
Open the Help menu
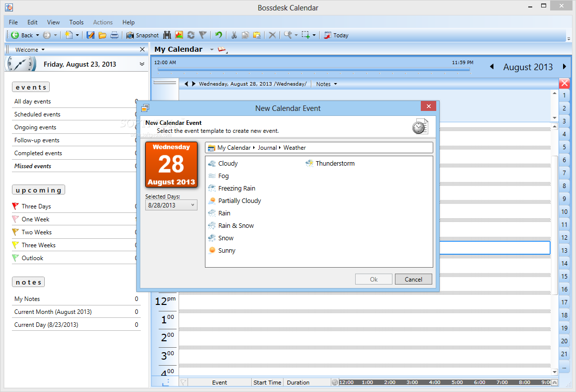[128, 22]
